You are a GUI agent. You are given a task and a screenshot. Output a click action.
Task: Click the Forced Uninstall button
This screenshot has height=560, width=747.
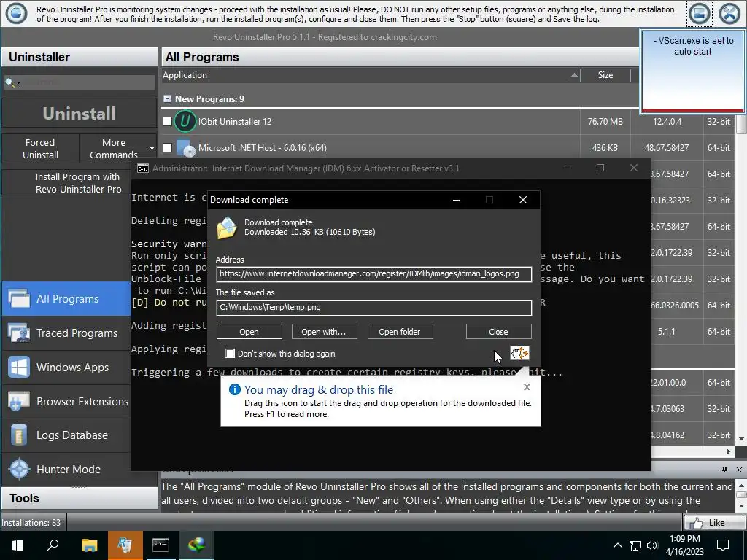click(x=40, y=149)
